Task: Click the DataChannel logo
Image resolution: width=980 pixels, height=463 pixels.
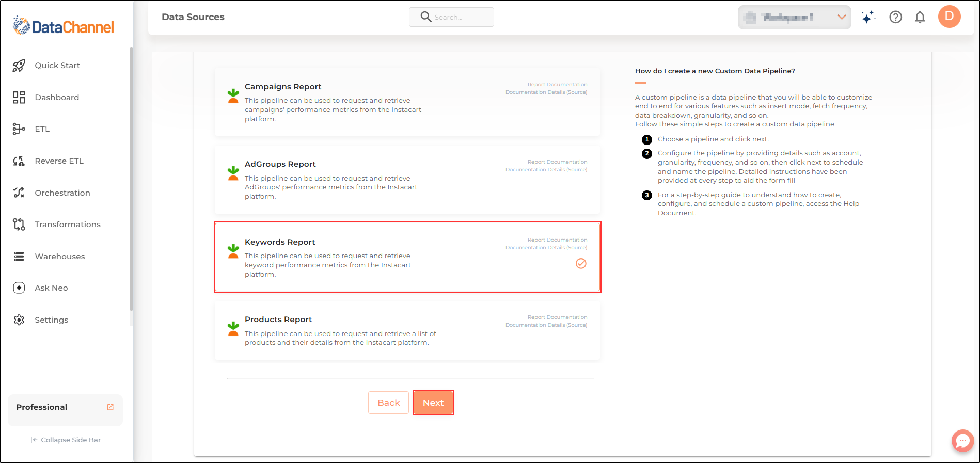Action: pyautogui.click(x=63, y=26)
